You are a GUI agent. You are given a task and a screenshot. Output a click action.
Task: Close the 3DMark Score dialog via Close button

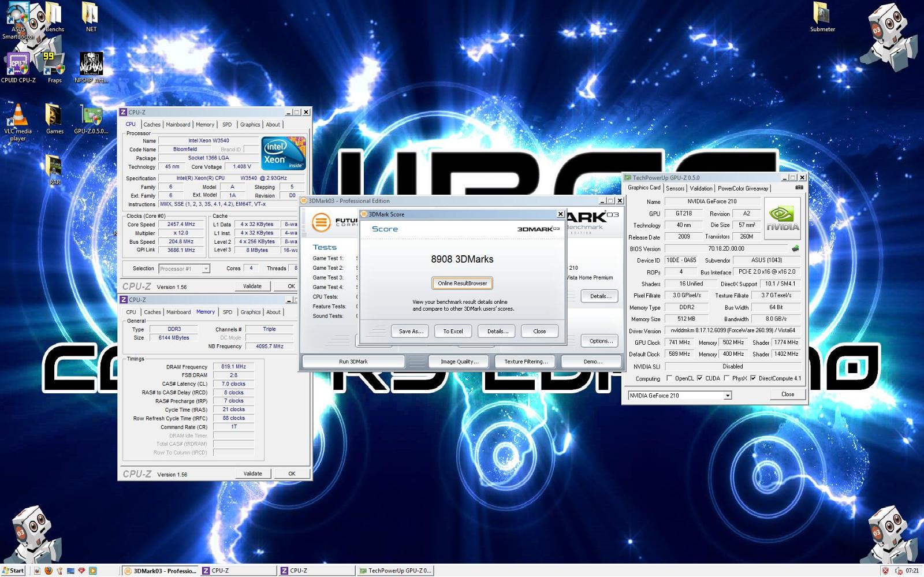click(x=539, y=332)
